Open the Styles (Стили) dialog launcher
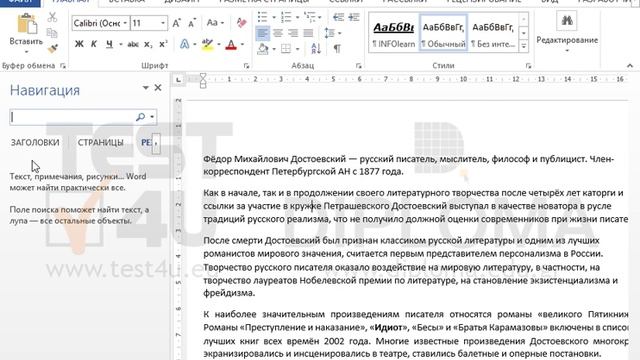 point(528,66)
